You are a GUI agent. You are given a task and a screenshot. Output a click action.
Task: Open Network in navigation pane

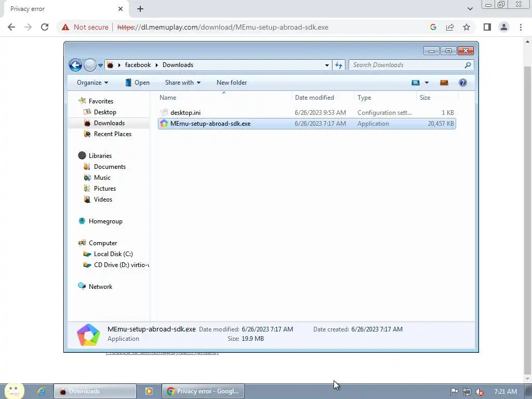(100, 286)
